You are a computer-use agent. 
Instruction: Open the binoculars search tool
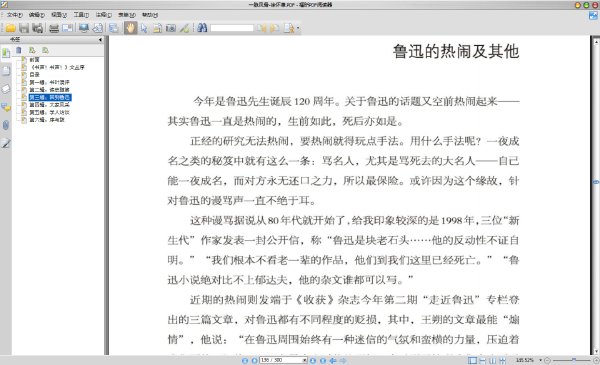coord(202,28)
